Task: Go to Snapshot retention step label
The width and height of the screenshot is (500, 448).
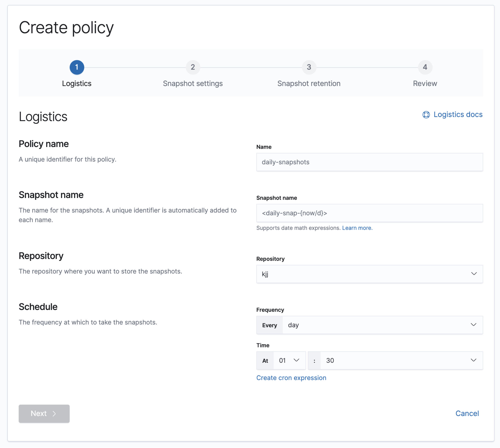Action: (309, 83)
